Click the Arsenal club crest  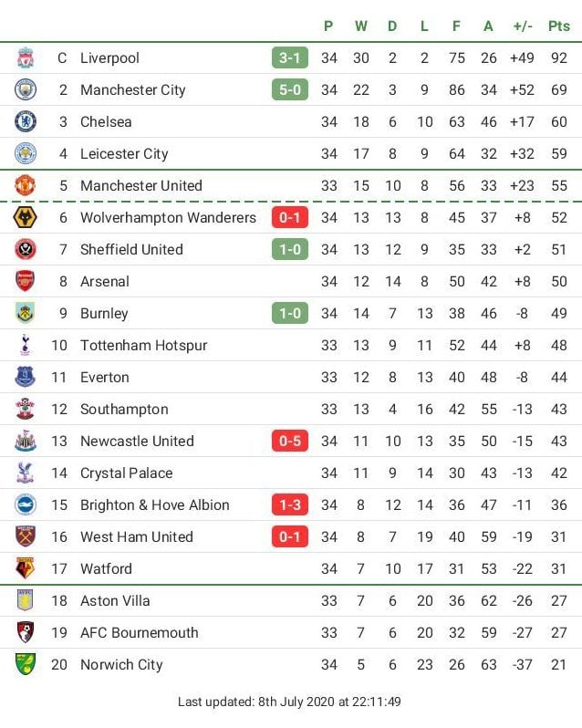click(26, 281)
